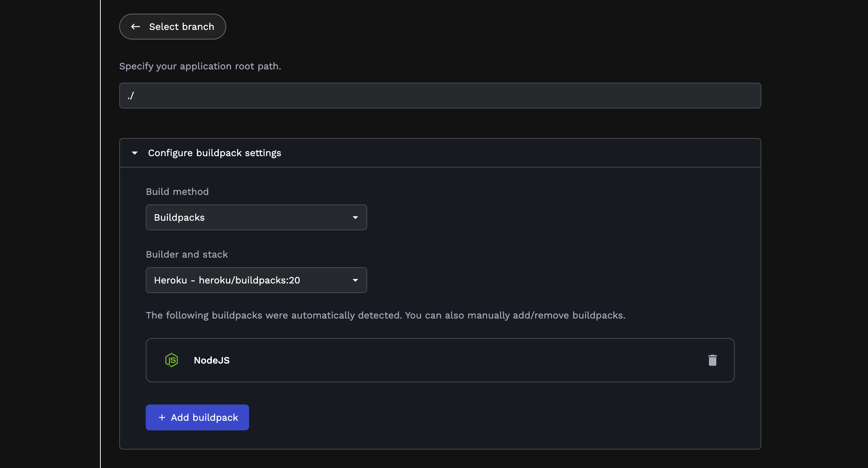This screenshot has height=468, width=868.
Task: Click the automatically detected buildpacks description text
Action: tap(385, 315)
